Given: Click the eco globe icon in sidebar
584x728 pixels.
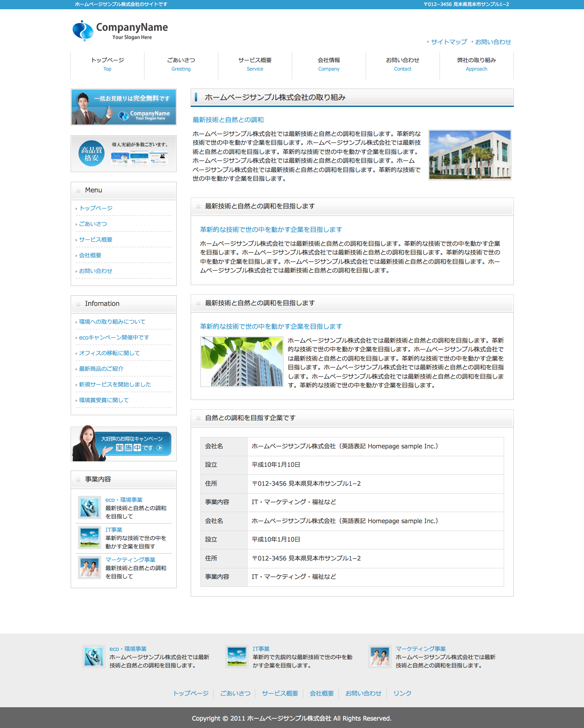Looking at the screenshot, I should (x=89, y=508).
